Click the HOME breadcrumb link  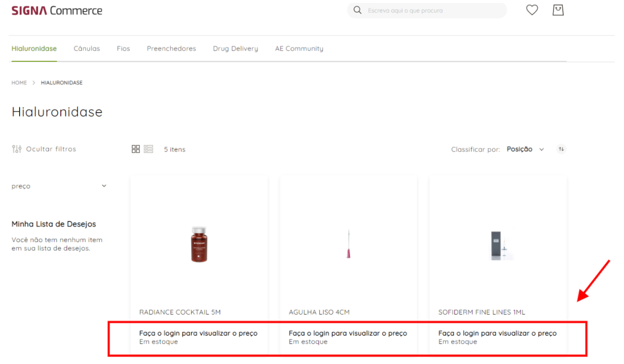[x=19, y=83]
